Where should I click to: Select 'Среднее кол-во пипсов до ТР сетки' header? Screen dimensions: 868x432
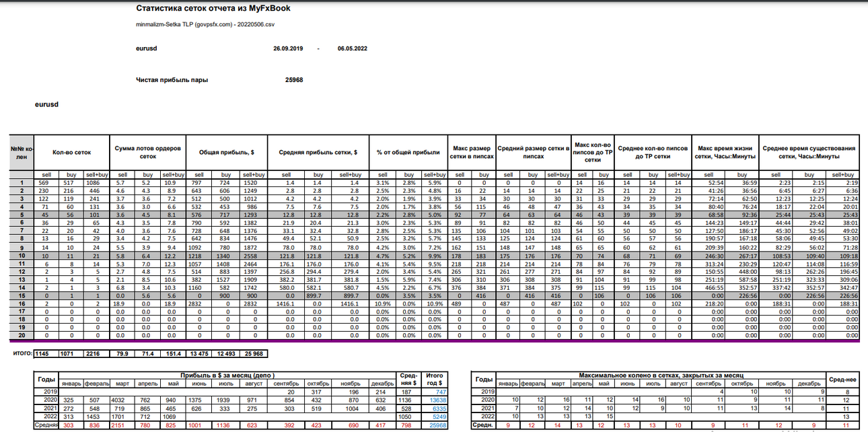point(651,152)
